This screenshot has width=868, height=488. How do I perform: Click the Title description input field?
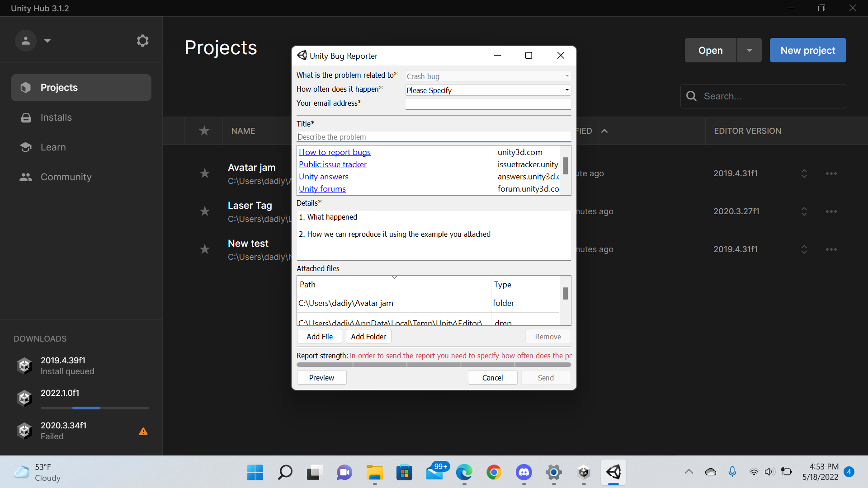coord(434,136)
